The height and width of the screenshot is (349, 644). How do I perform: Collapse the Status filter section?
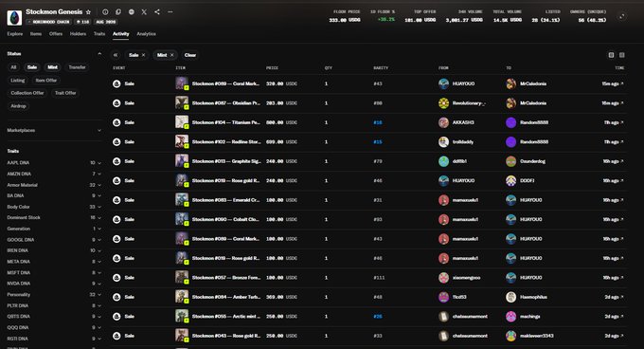[x=99, y=54]
